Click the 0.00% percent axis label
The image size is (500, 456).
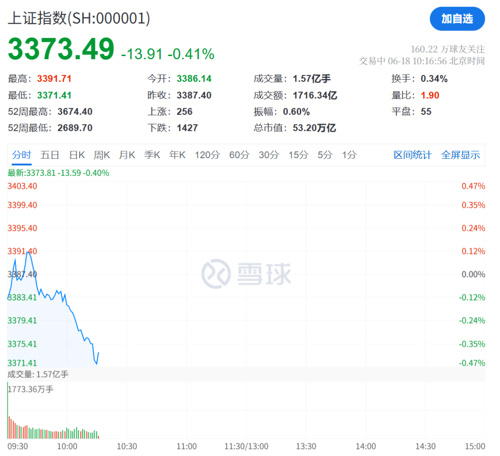click(x=473, y=274)
